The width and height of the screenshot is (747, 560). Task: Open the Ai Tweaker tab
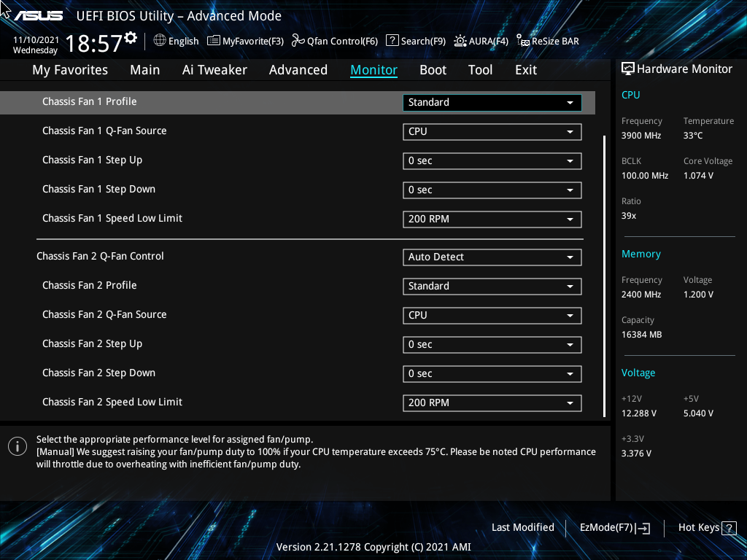point(214,70)
